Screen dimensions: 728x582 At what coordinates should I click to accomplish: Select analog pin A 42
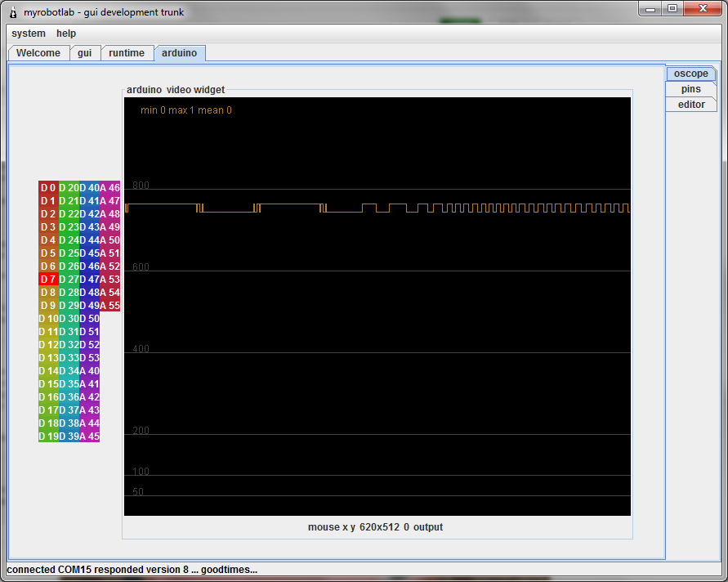click(89, 396)
